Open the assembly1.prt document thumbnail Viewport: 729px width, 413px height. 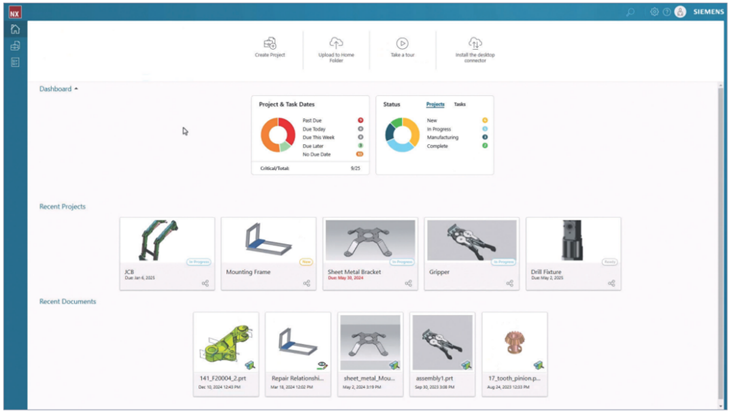pyautogui.click(x=442, y=343)
